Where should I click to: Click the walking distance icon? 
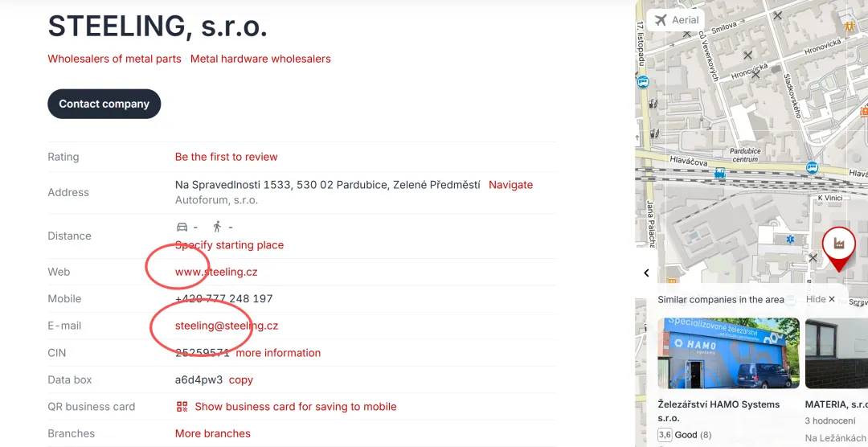[217, 227]
